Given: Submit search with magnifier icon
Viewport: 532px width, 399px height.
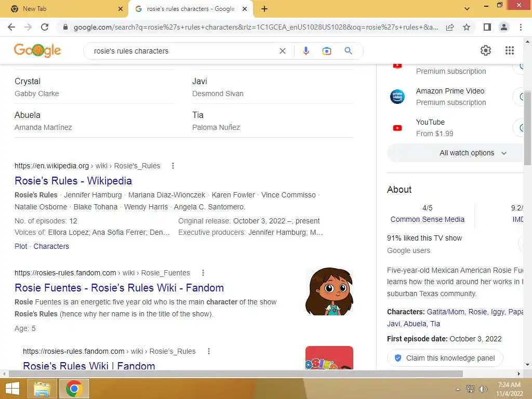Looking at the screenshot, I should [x=348, y=51].
